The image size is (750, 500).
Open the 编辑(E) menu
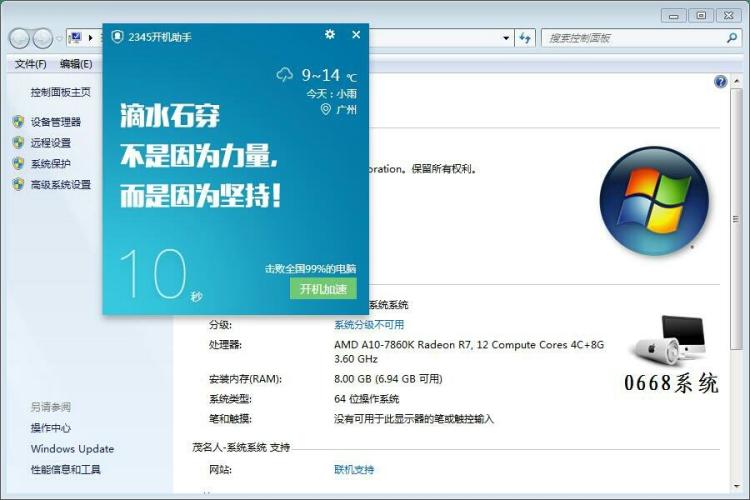(x=76, y=64)
